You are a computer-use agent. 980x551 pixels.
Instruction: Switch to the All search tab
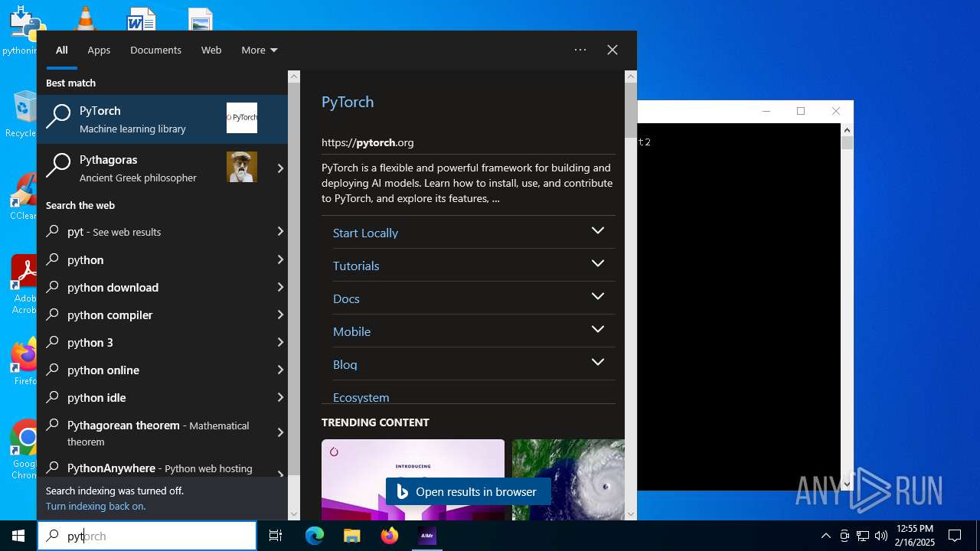pyautogui.click(x=62, y=50)
